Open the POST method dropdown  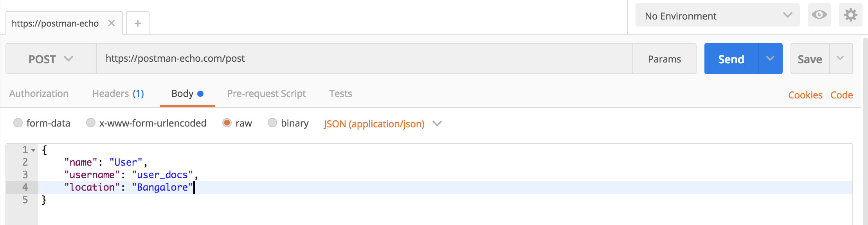tap(51, 59)
